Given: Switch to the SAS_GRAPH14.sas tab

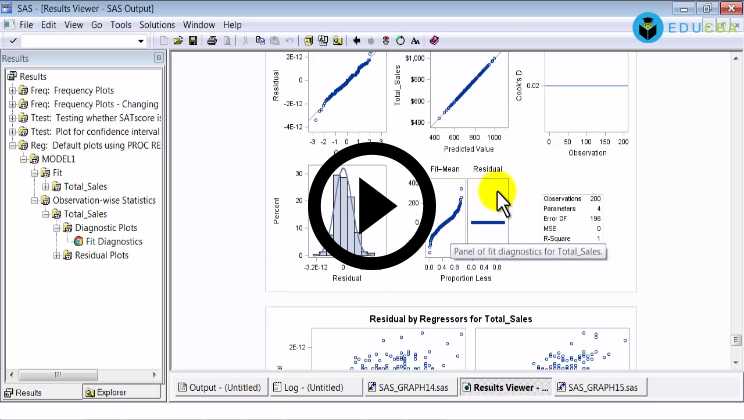Looking at the screenshot, I should 411,388.
